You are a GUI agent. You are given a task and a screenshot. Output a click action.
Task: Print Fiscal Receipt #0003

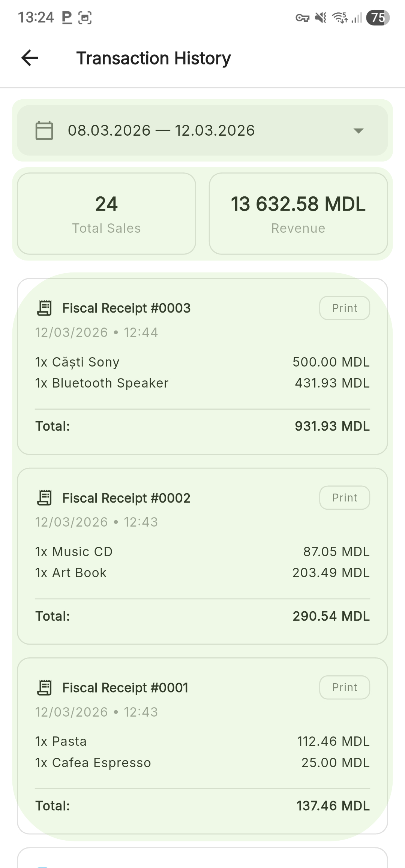(x=344, y=308)
